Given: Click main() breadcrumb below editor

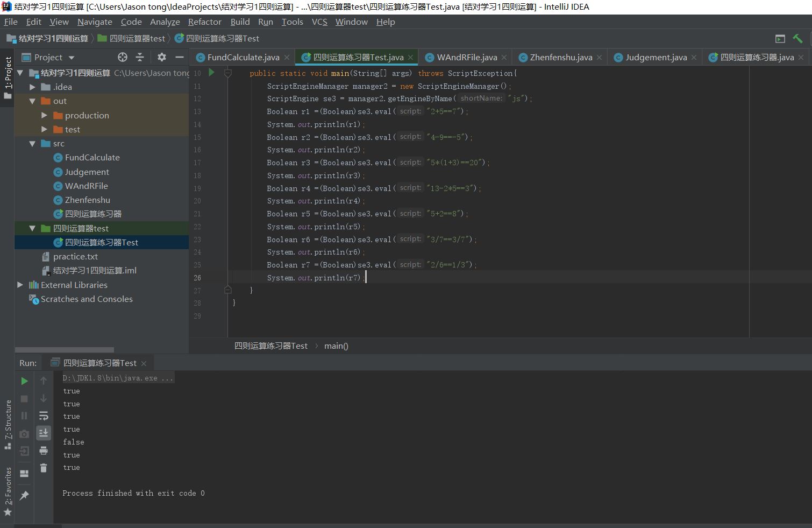Looking at the screenshot, I should [336, 346].
